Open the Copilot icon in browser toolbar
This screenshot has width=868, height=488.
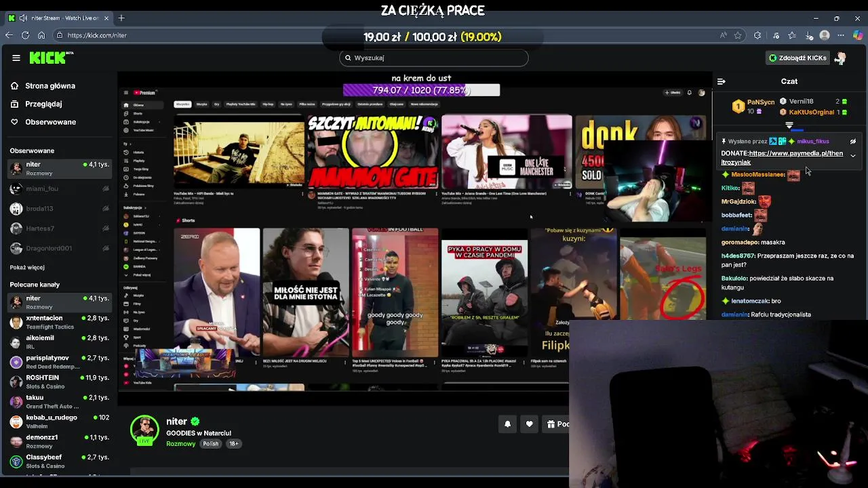pos(859,35)
